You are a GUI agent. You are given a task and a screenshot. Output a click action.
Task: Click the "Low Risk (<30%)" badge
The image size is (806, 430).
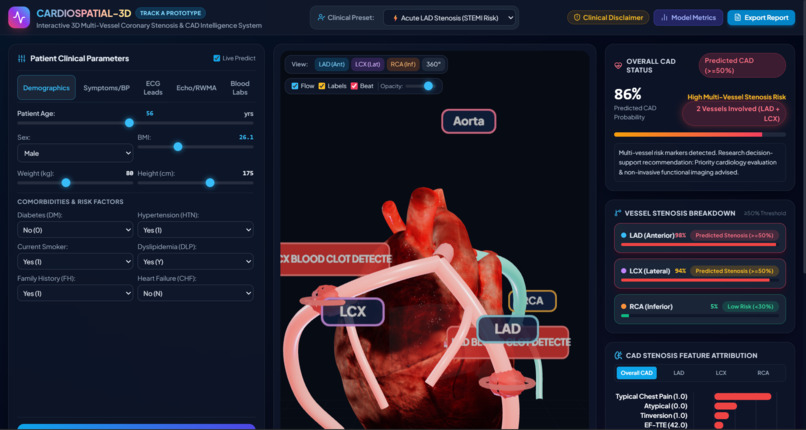[x=750, y=306]
